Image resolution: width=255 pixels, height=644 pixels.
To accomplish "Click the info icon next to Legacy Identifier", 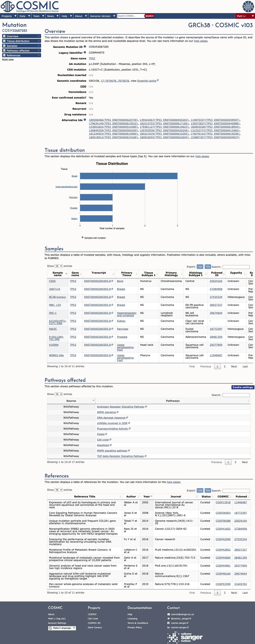I will (x=85, y=52).
